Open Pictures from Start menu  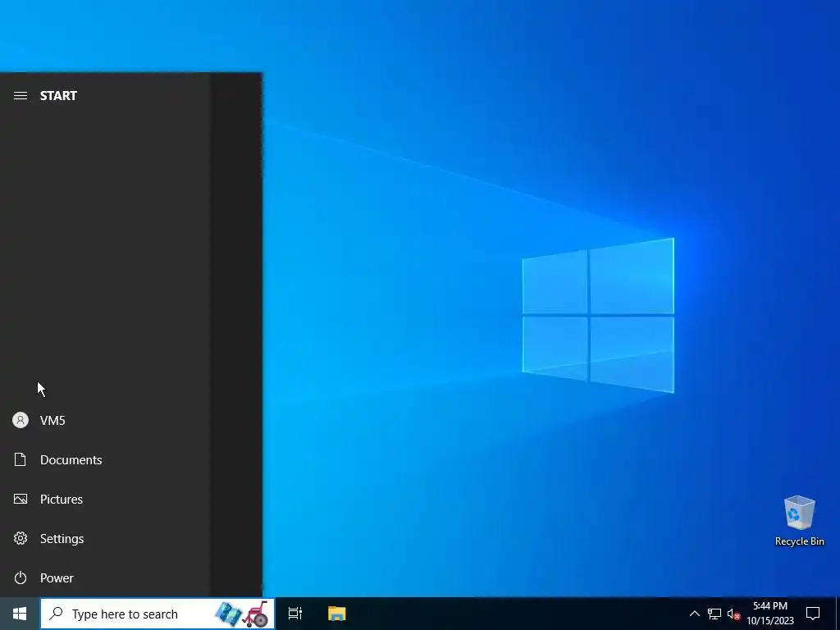[x=105, y=500]
